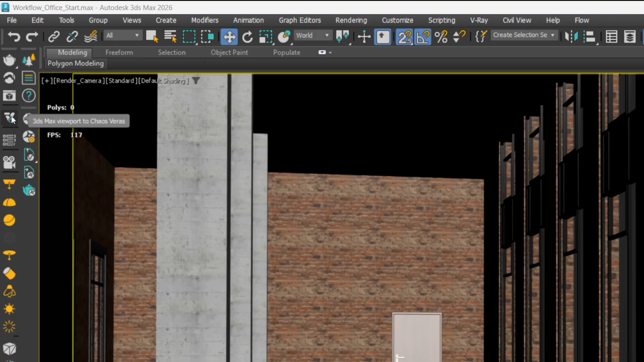Toggle Scene Explorer icon
This screenshot has height=362, width=644.
(x=611, y=37)
